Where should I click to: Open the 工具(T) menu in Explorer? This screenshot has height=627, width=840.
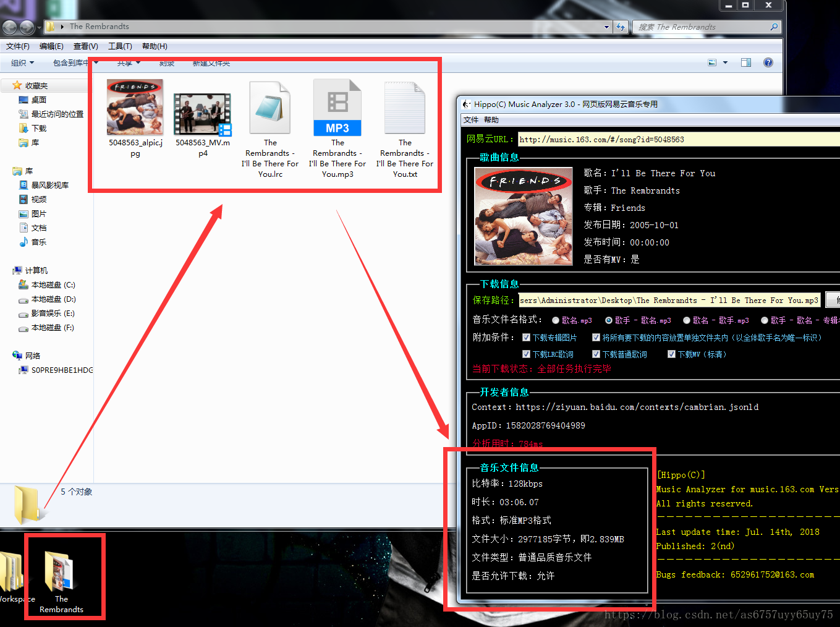pos(120,46)
